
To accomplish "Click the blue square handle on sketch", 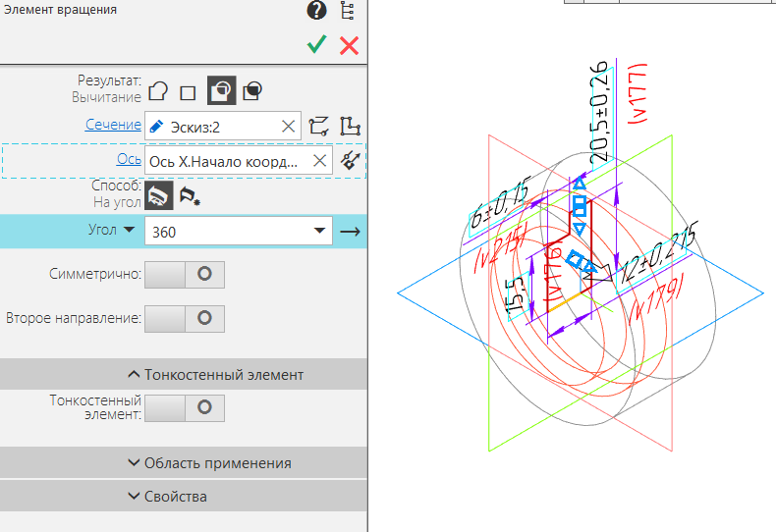I will tap(580, 206).
